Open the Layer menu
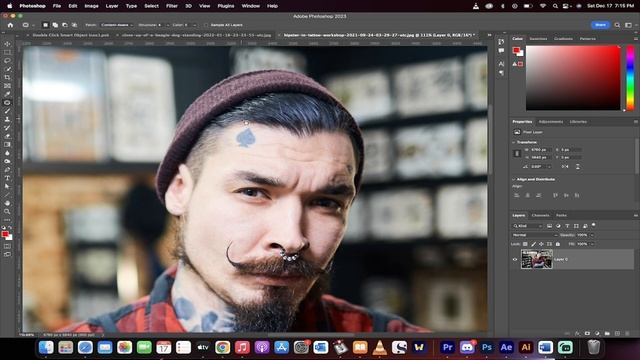 [112, 6]
